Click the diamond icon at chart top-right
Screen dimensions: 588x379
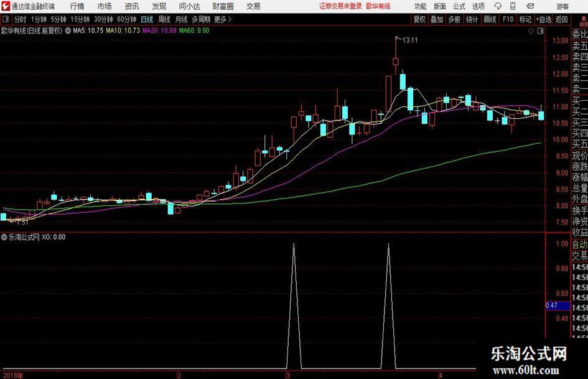(x=531, y=31)
